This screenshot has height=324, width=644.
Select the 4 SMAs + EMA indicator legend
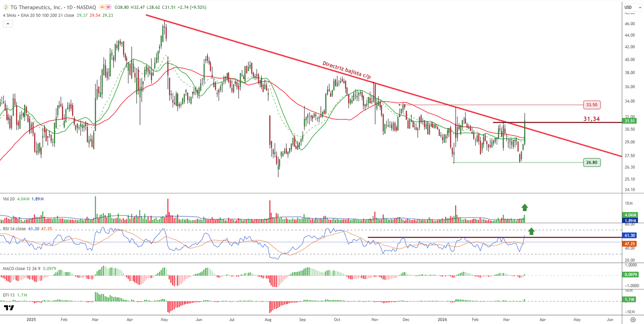coord(38,15)
